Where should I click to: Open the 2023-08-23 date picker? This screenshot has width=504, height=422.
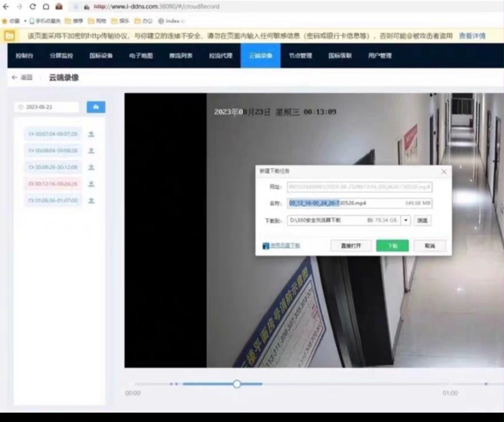46,107
